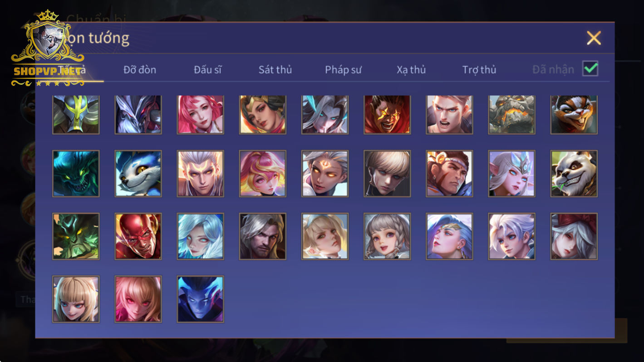The image size is (644, 362).
Task: Switch to the Đỡ đòn tab
Action: pyautogui.click(x=140, y=69)
